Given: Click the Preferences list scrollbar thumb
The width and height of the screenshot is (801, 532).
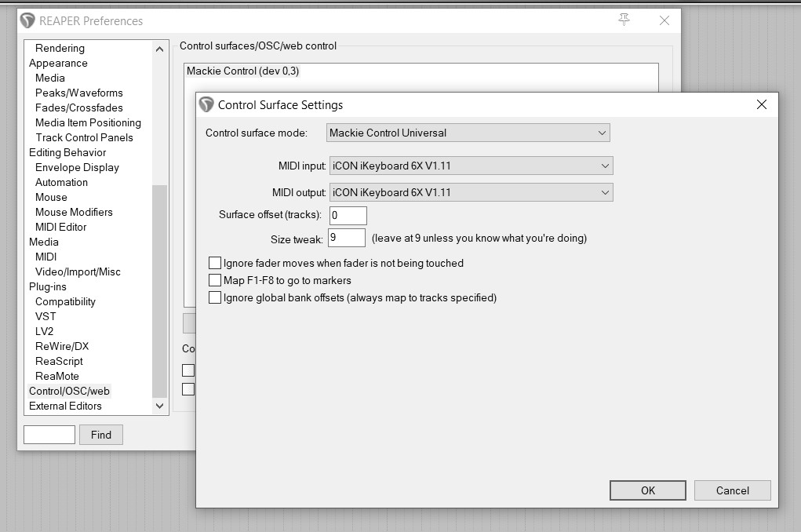Looking at the screenshot, I should pos(159,291).
